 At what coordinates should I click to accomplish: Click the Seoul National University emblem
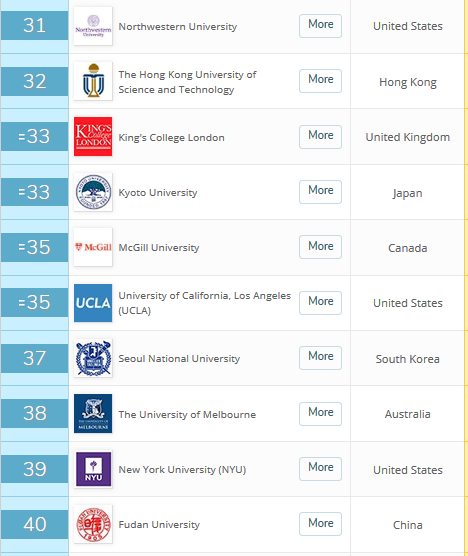(93, 358)
